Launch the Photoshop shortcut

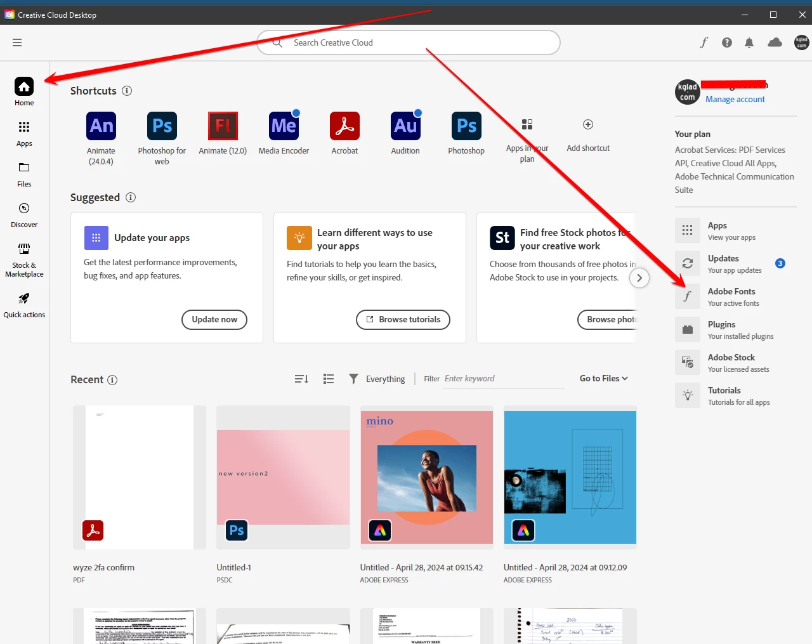(466, 126)
